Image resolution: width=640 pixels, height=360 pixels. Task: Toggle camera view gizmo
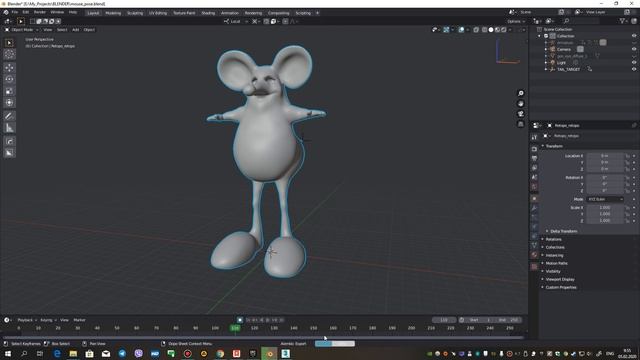point(520,114)
